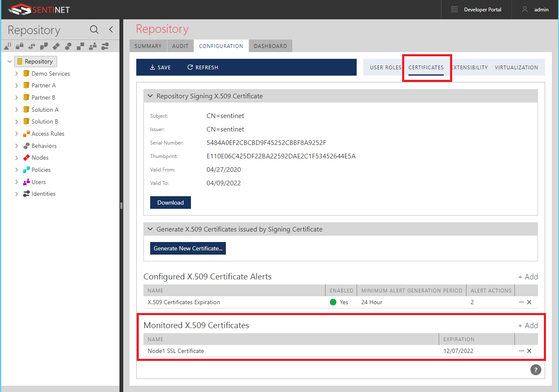
Task: Click the Access Rules lock toolbar icon
Action: pos(19,46)
